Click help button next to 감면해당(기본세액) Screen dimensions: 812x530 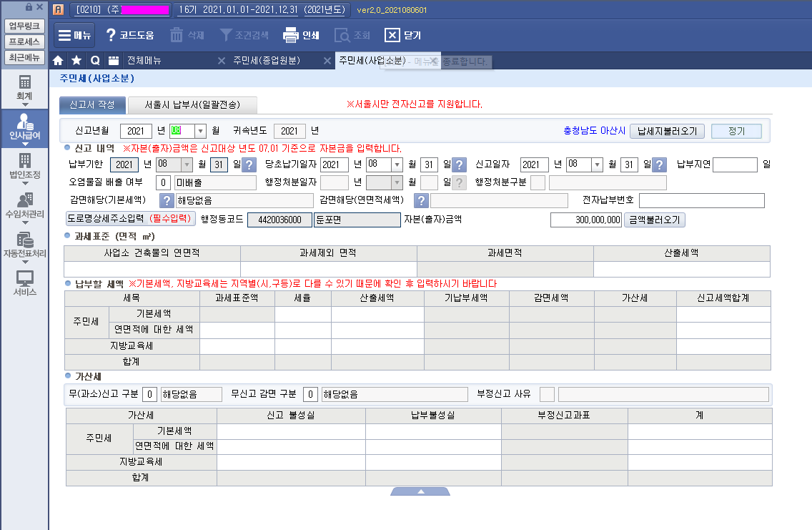point(166,200)
